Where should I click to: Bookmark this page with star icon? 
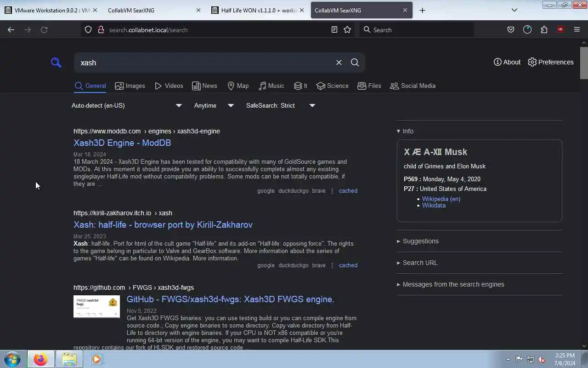click(347, 29)
